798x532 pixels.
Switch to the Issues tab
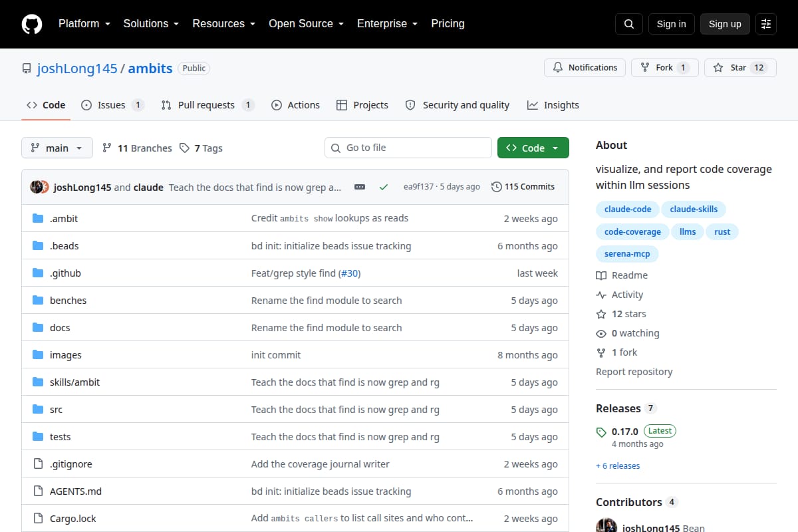[112, 105]
